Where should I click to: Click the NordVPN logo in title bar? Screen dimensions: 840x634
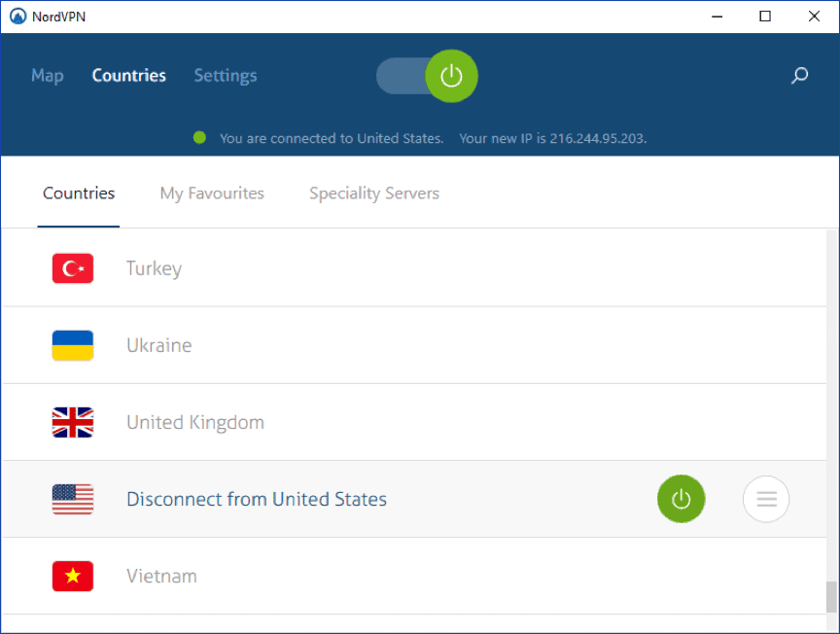click(x=17, y=17)
